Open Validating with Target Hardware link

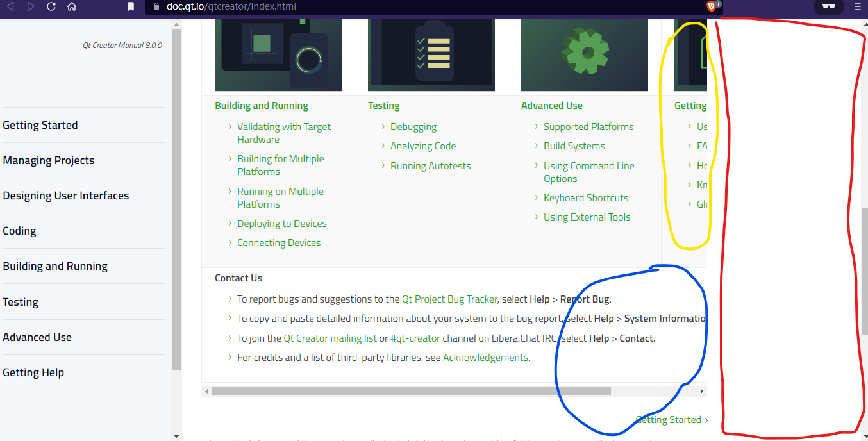(284, 133)
